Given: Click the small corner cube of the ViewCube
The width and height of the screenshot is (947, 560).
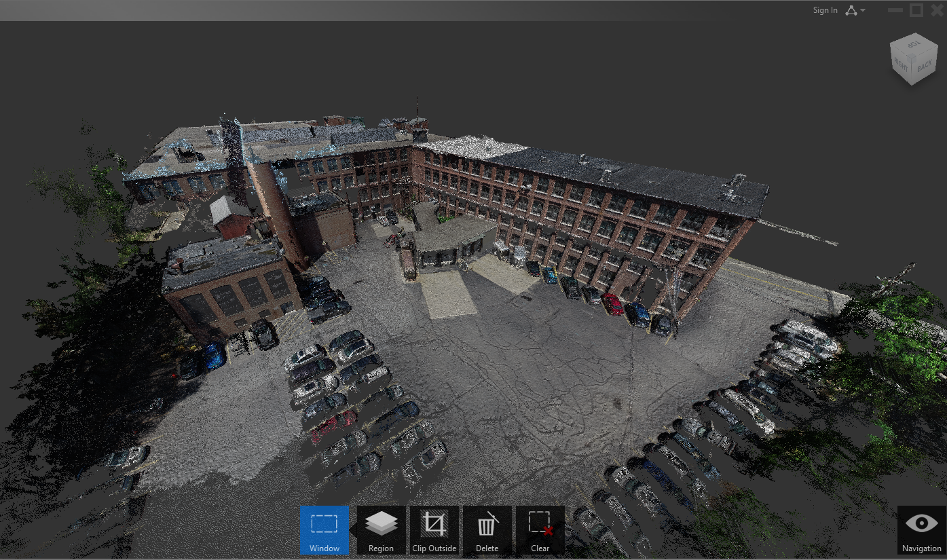Looking at the screenshot, I should [x=912, y=59].
